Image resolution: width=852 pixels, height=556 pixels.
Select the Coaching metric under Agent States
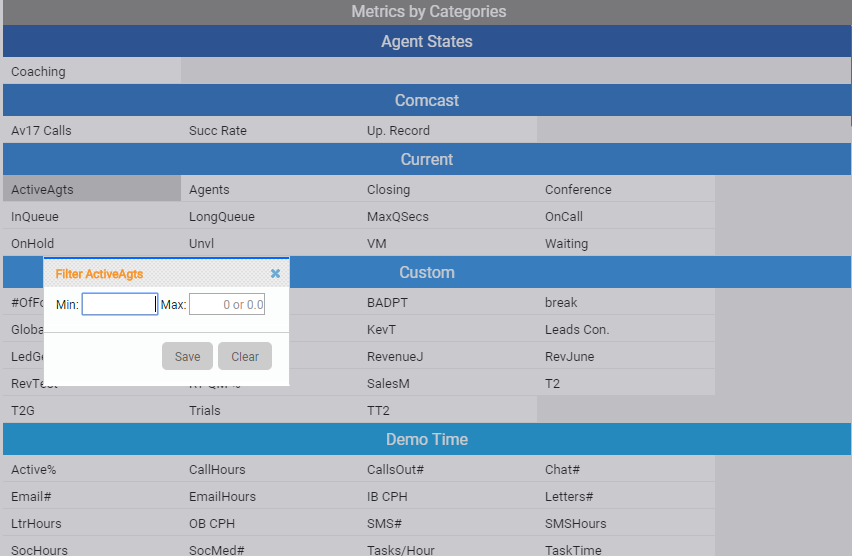tap(91, 72)
